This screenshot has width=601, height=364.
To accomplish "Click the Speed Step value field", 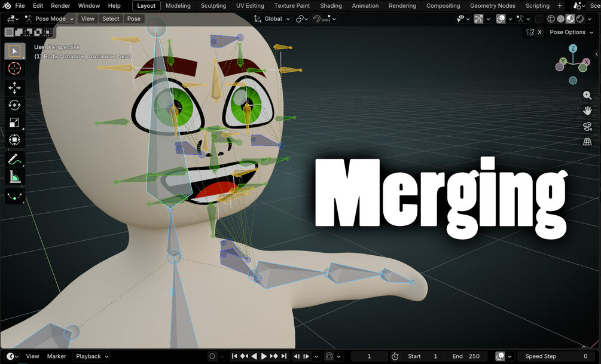I will tap(556, 356).
